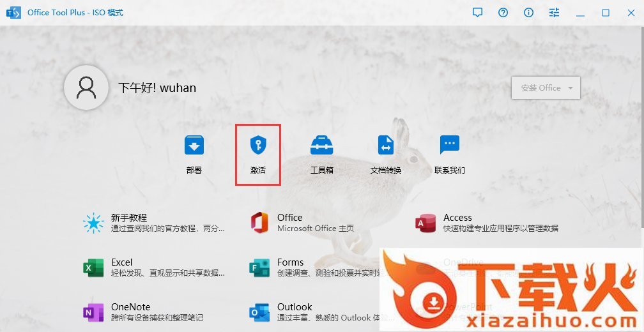Click the Office app icon
Screen dimensions: 644x332
coord(259,223)
